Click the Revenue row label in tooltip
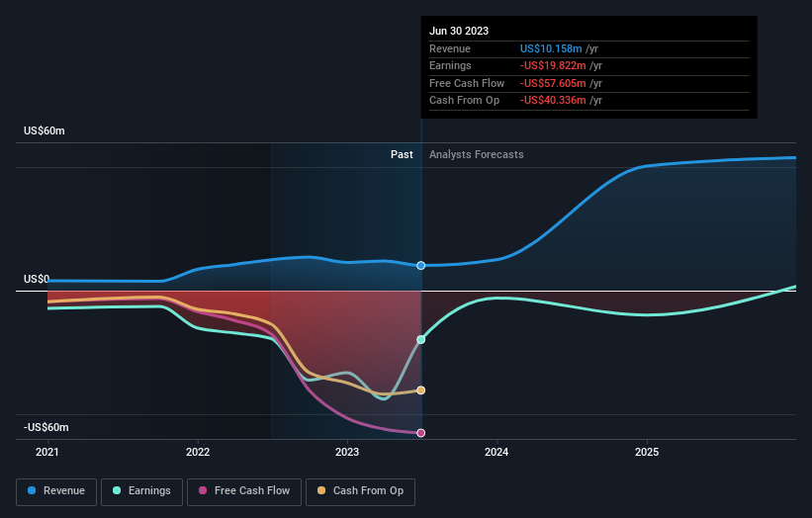This screenshot has height=518, width=812. (450, 48)
